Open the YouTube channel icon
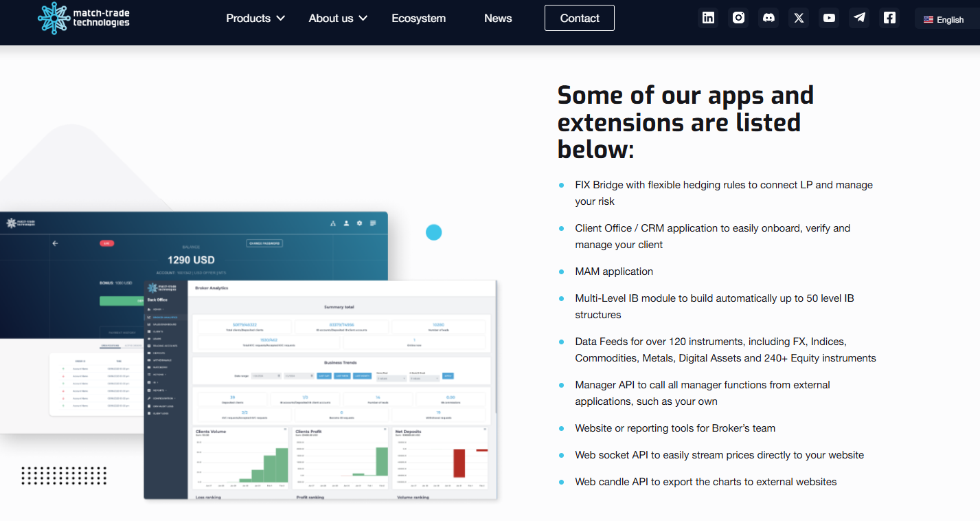Viewport: 980px width, 521px height. tap(830, 18)
